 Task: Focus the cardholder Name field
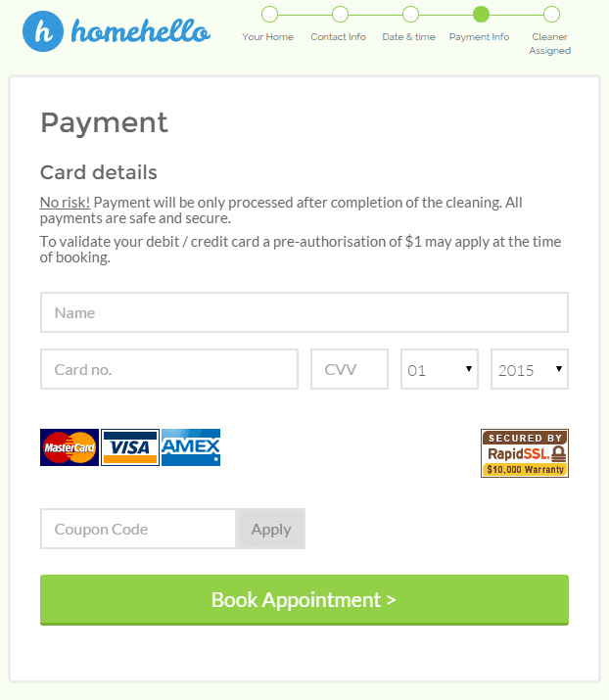[304, 313]
